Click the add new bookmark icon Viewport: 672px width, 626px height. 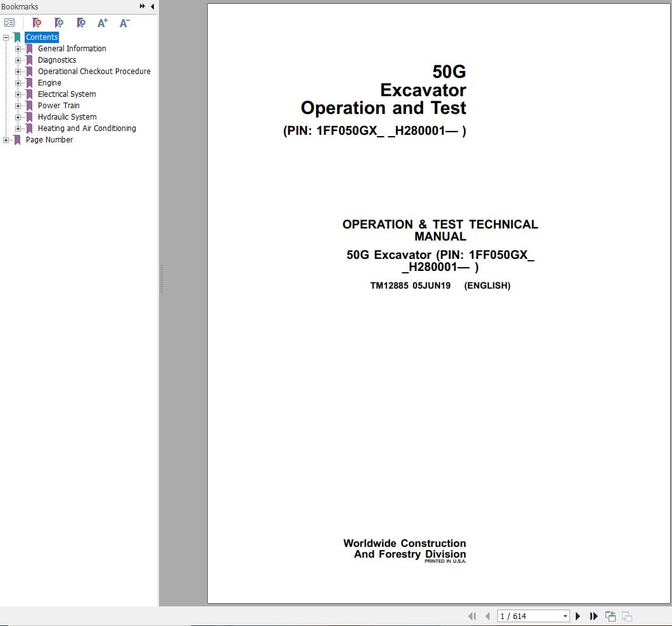click(x=59, y=23)
